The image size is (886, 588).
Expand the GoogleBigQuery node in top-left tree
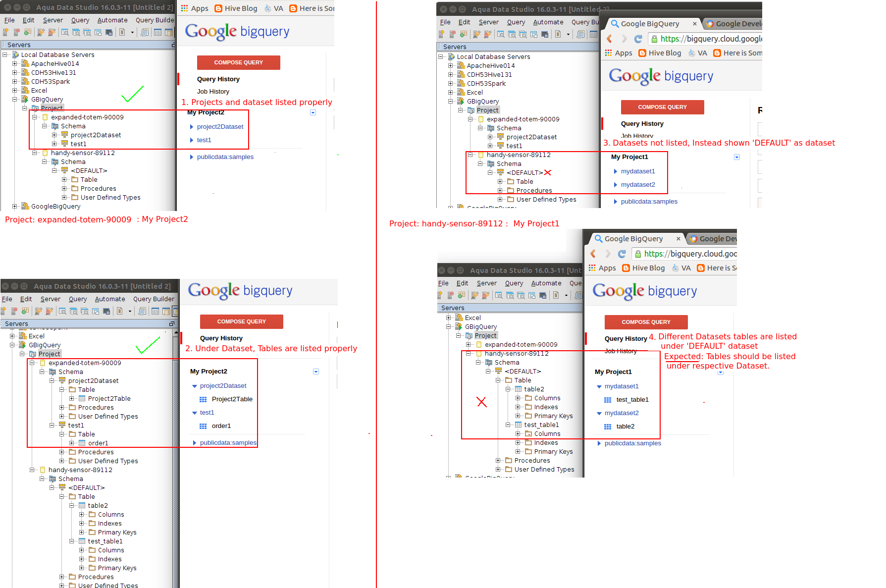pyautogui.click(x=15, y=206)
